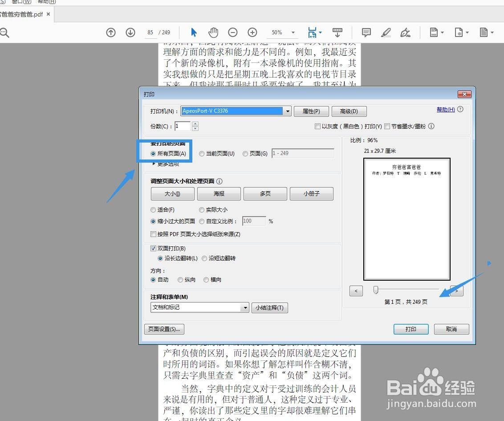Zoom in with the plus icon
Image resolution: width=504 pixels, height=421 pixels.
point(252,33)
